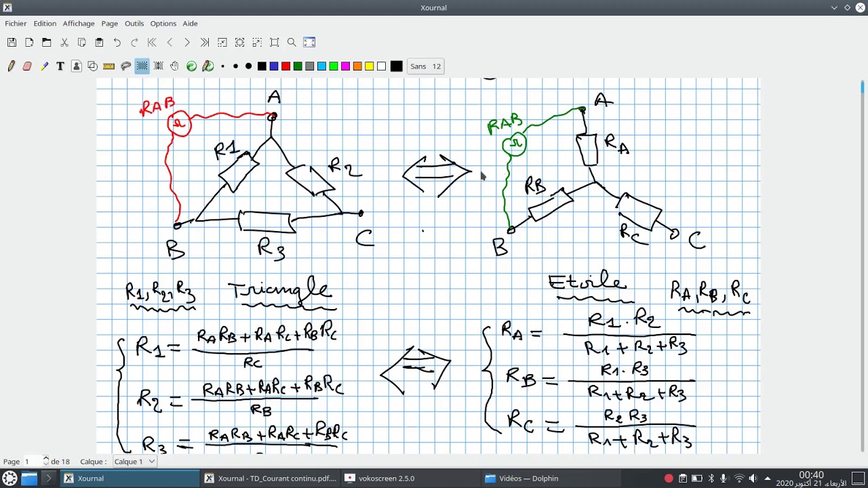Screen dimensions: 868x488
Task: Pick the blue color swatch
Action: [x=274, y=66]
